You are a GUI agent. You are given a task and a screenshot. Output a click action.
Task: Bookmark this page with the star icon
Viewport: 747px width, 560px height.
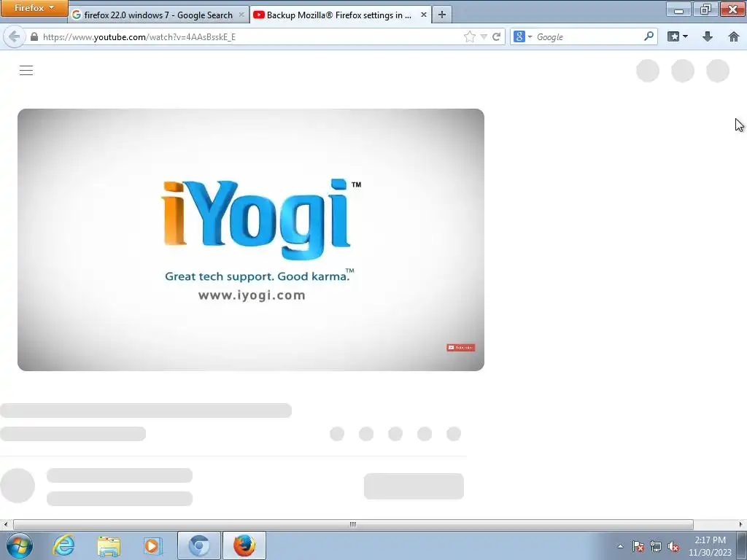469,36
